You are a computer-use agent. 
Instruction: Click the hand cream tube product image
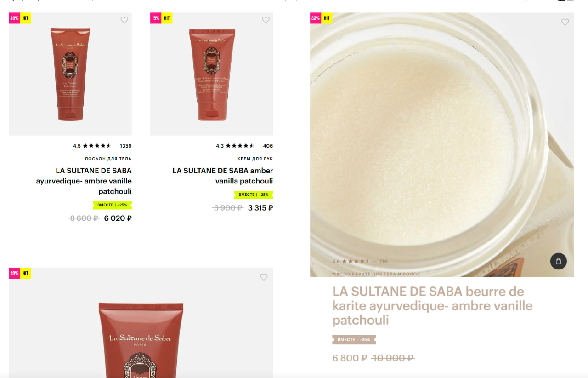(212, 74)
